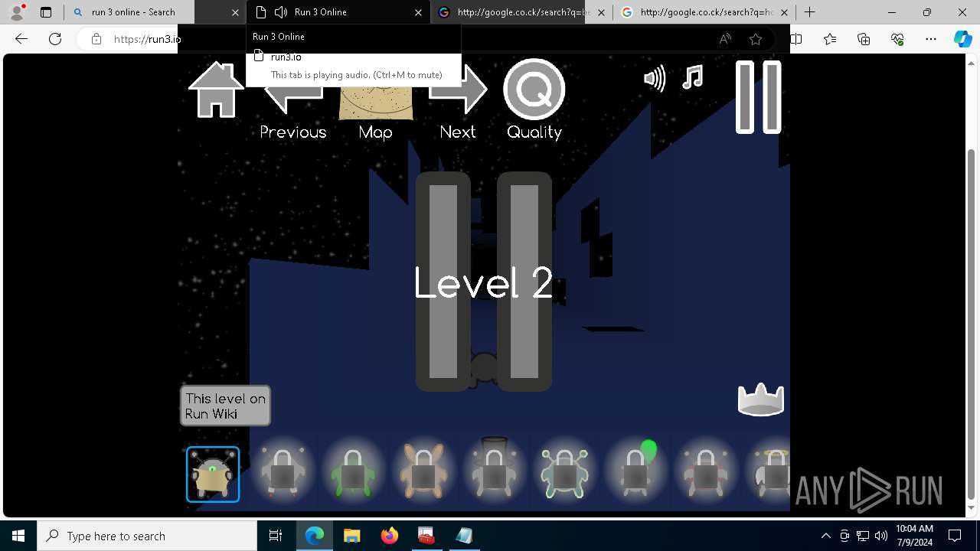Select the locked Child character with balloon
Screen dimensions: 980x551
(635, 471)
